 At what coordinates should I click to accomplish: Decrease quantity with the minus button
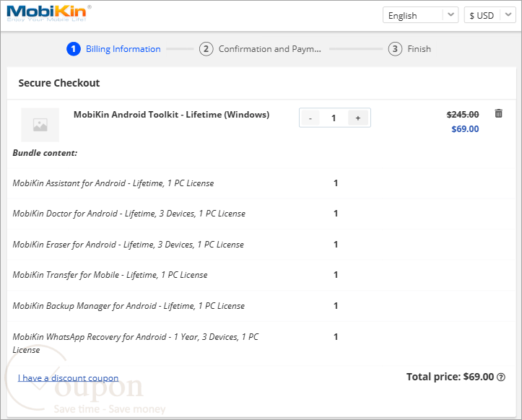310,118
